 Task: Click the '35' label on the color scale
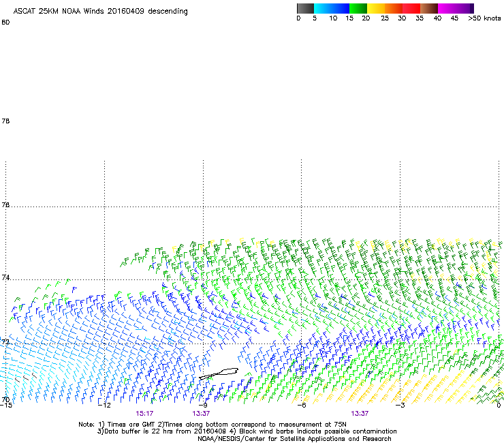420,18
